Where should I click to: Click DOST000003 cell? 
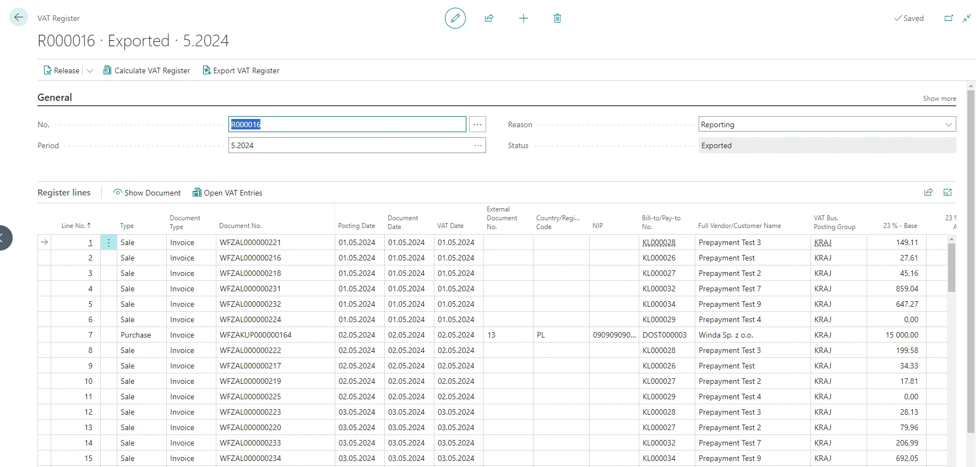tap(665, 335)
